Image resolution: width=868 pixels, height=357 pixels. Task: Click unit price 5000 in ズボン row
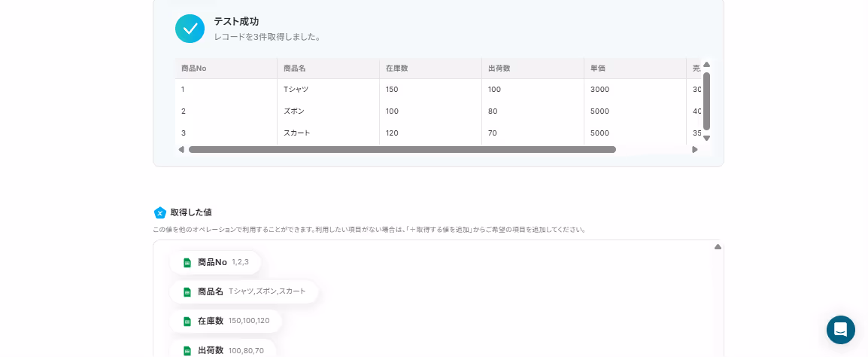(x=635, y=111)
